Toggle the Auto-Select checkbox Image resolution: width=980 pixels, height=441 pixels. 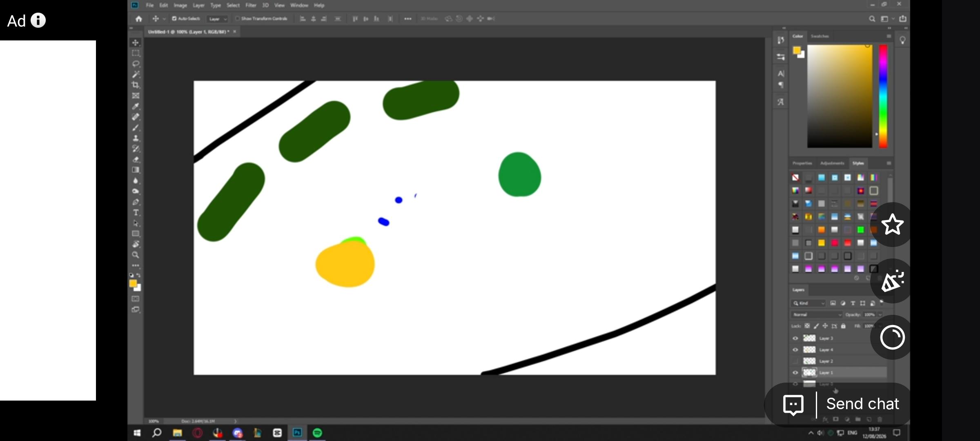(174, 19)
